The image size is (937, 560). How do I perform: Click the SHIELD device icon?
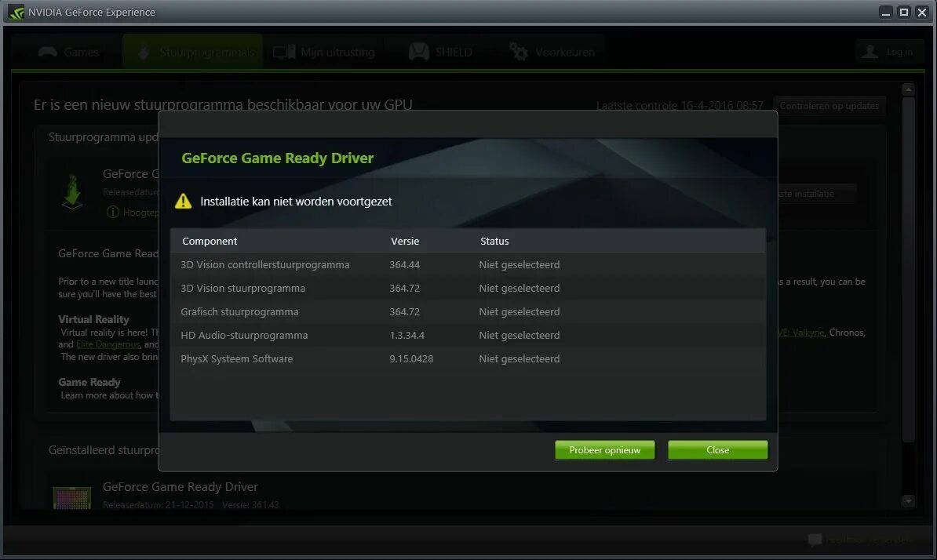[x=419, y=52]
